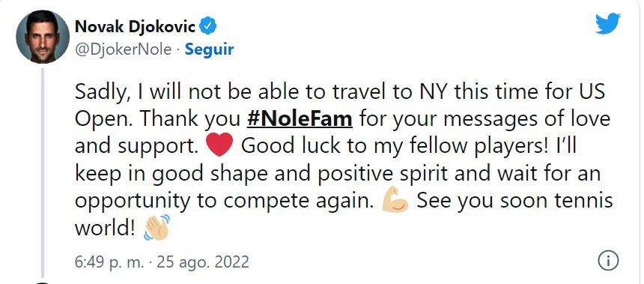
Task: Click the blue verified checkmark badge
Action: (x=208, y=27)
